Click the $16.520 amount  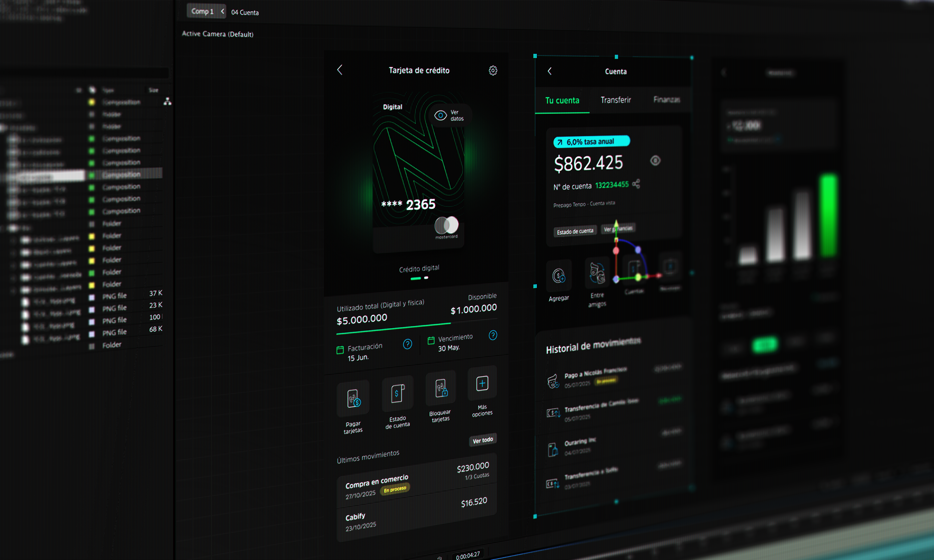tap(474, 502)
